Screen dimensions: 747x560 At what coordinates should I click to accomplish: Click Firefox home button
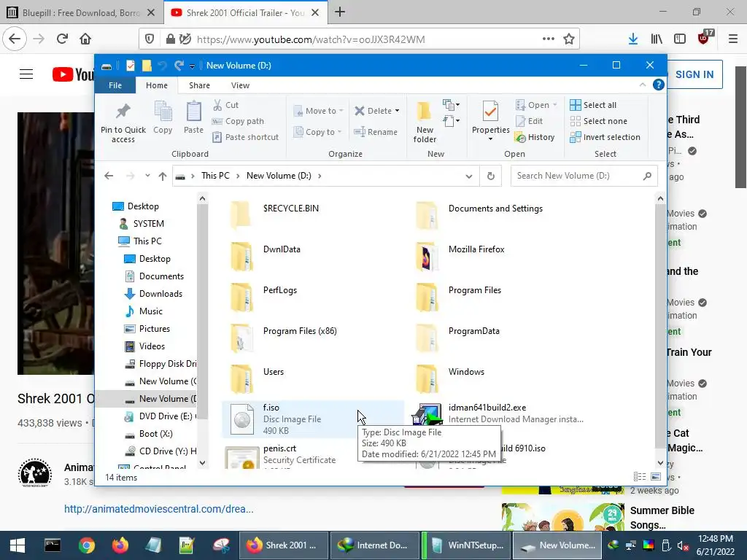pos(85,39)
